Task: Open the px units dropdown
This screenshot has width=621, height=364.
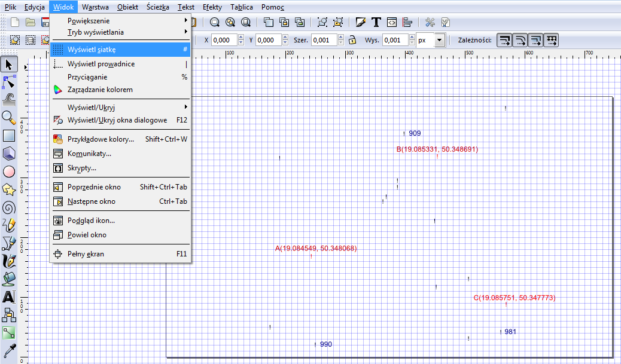Action: tap(439, 40)
